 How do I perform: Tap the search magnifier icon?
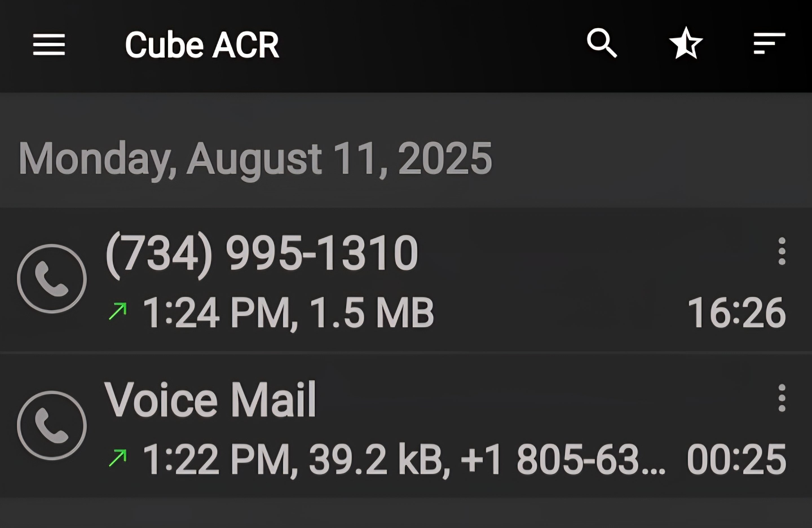pyautogui.click(x=602, y=43)
